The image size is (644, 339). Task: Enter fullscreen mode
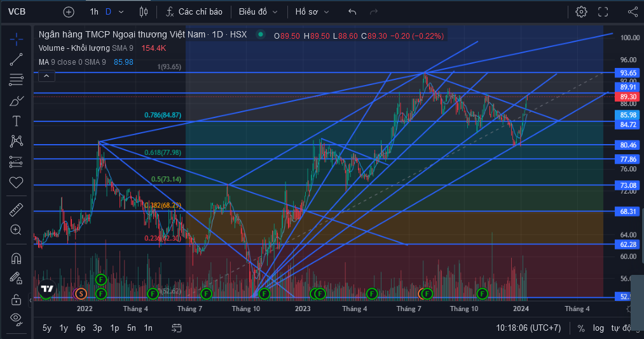click(603, 12)
